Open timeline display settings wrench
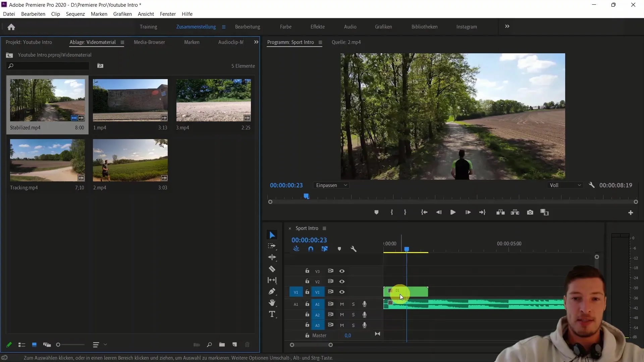Screen dimensions: 644x362 tap(354, 249)
